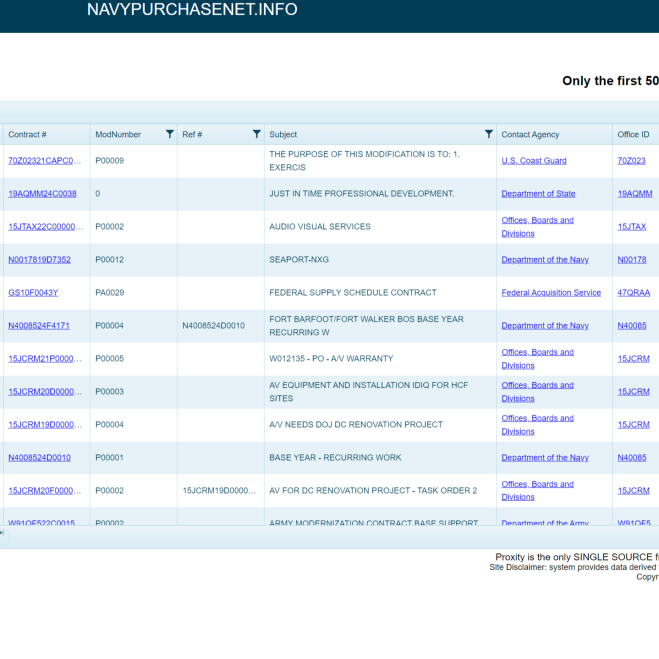Open the Federal Acquisition Service link
The height and width of the screenshot is (659, 659).
pyautogui.click(x=551, y=293)
